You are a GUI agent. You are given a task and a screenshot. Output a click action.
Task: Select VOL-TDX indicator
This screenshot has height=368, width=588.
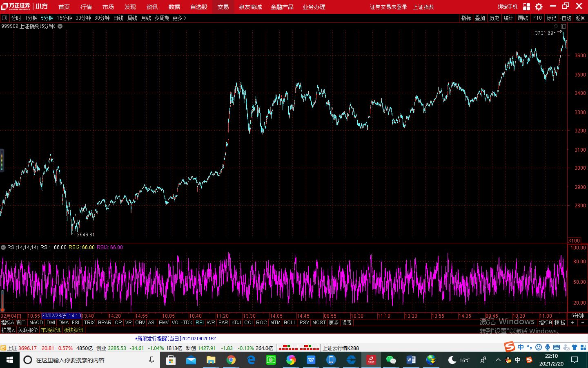pos(182,323)
